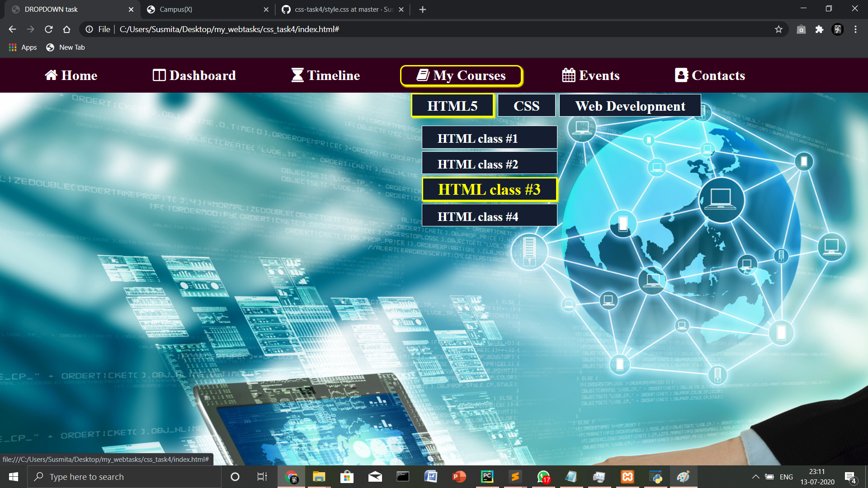Open the Apps bookmarks shortcut
The width and height of the screenshot is (868, 488).
[x=23, y=47]
